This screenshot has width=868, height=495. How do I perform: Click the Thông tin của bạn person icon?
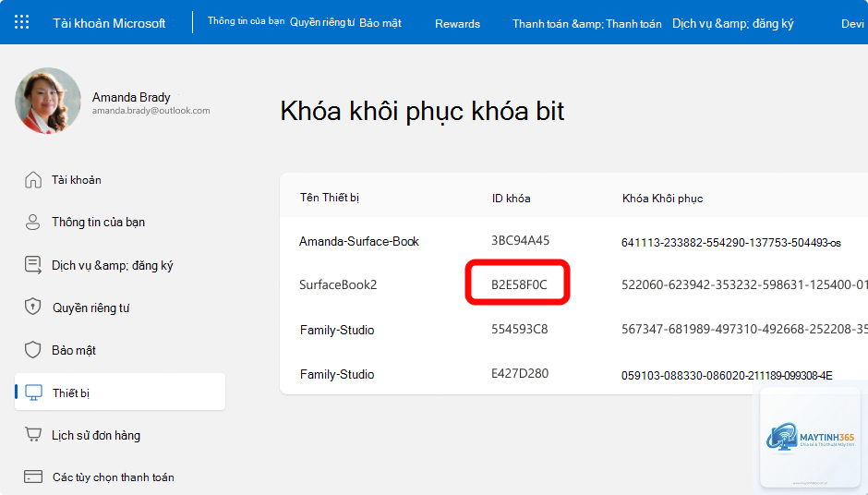point(32,222)
